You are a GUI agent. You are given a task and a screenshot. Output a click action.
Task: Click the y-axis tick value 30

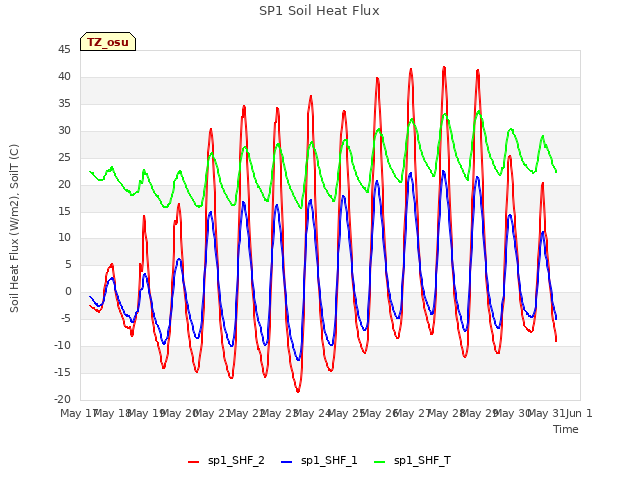[x=64, y=131]
